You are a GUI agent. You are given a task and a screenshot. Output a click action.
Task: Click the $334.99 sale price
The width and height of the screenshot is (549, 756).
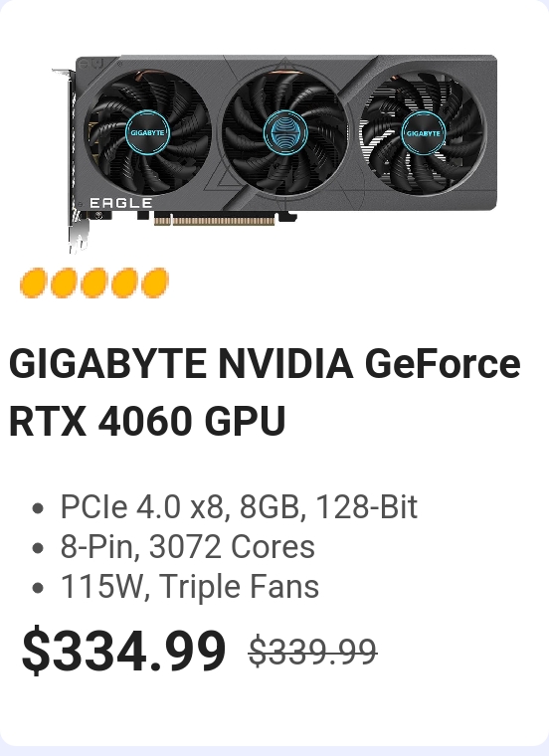(124, 651)
